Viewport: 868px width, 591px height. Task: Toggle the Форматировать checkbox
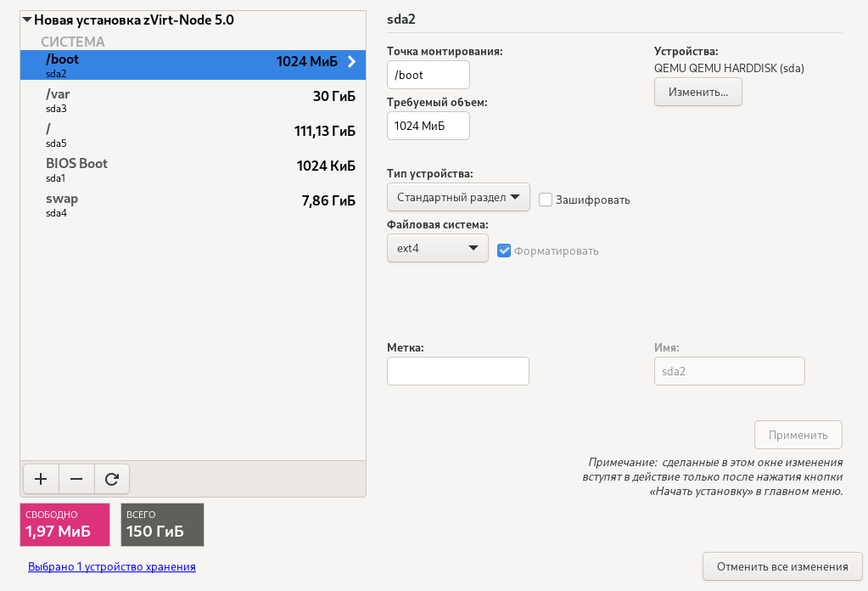click(x=504, y=250)
